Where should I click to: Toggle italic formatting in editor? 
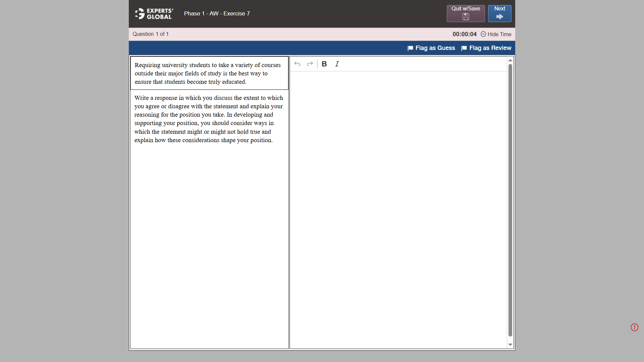pos(337,64)
